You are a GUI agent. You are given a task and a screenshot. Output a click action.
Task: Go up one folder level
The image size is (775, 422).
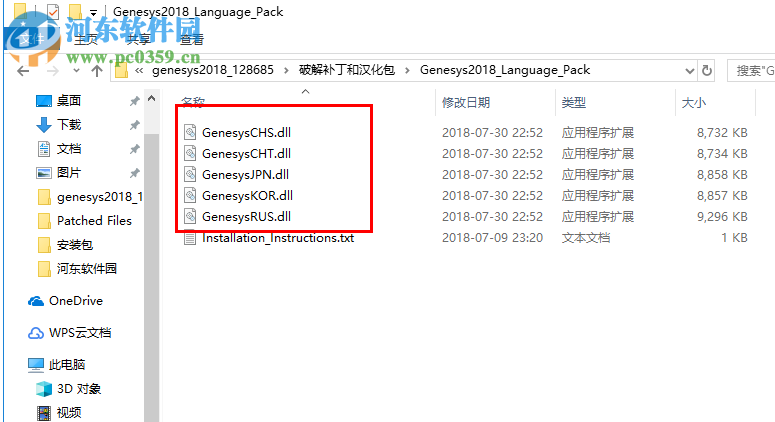pyautogui.click(x=97, y=71)
